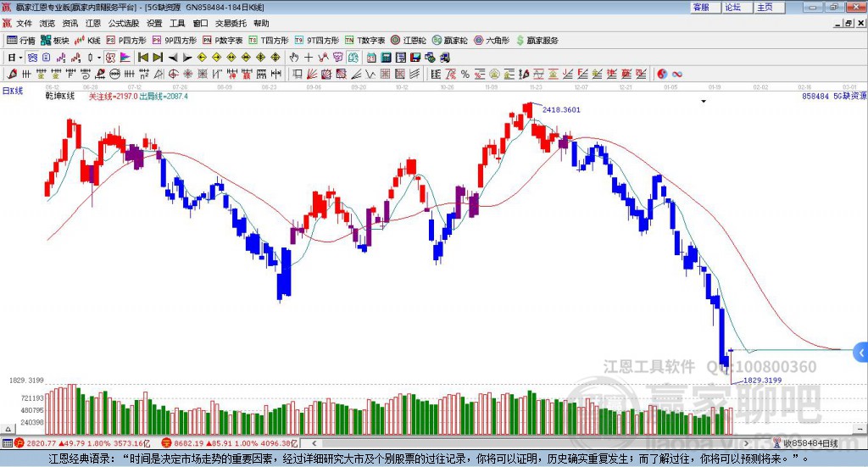The image size is (868, 467).
Task: Open the calculator icon
Action: [x=386, y=58]
